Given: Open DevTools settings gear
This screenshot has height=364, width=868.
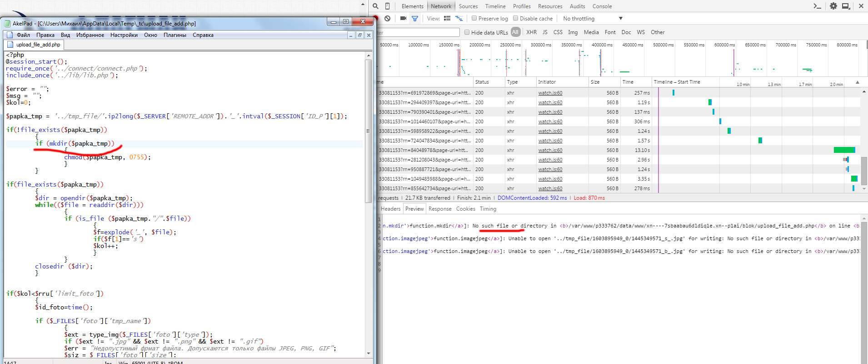Looking at the screenshot, I should click(833, 6).
